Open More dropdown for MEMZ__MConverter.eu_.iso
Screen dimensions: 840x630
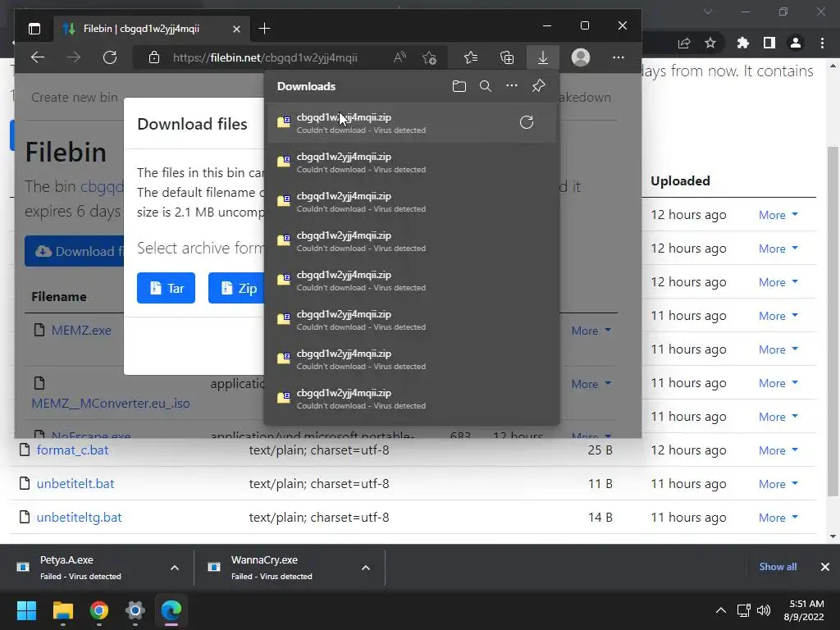591,384
